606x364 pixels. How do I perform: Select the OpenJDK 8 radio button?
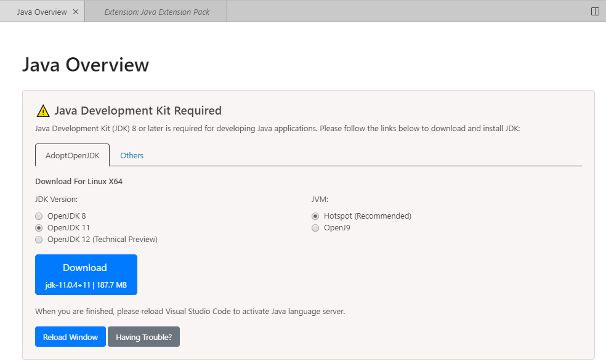click(39, 216)
